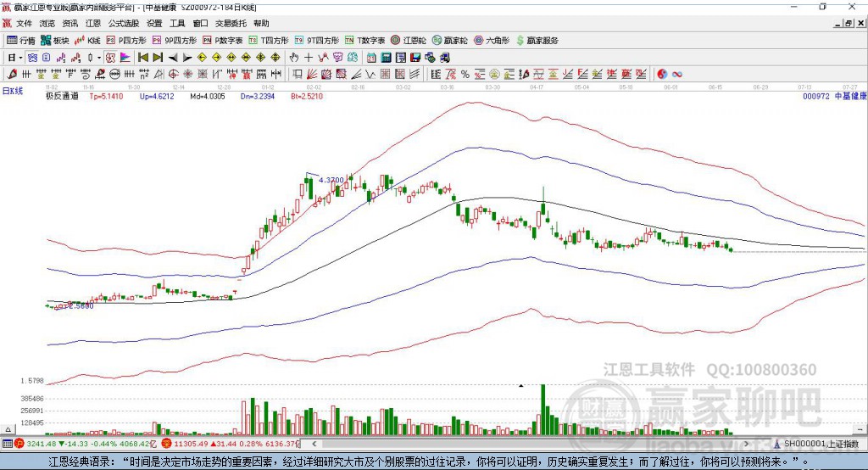868x470 pixels.
Task: Click the infinity loop icon
Action: pos(677,74)
